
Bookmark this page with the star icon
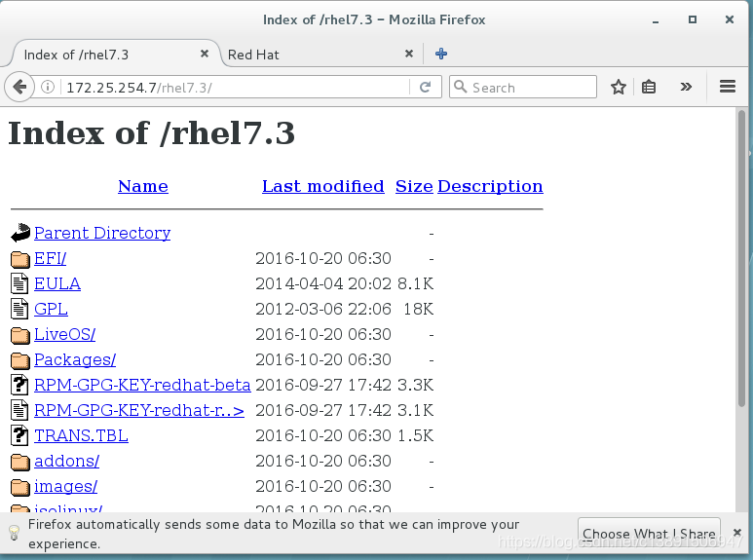tap(618, 87)
